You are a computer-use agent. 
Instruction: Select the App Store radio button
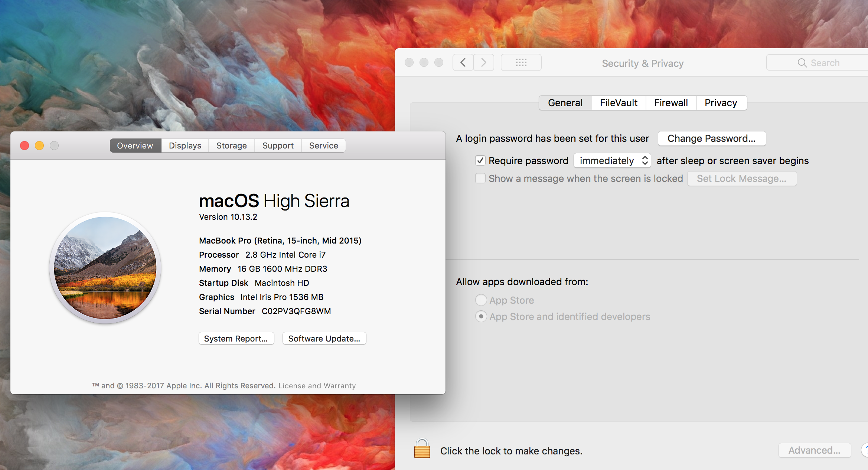point(481,300)
